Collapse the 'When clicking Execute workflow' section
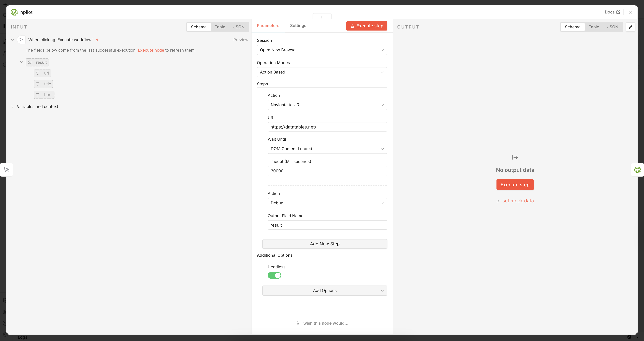This screenshot has width=644, height=341. point(12,40)
